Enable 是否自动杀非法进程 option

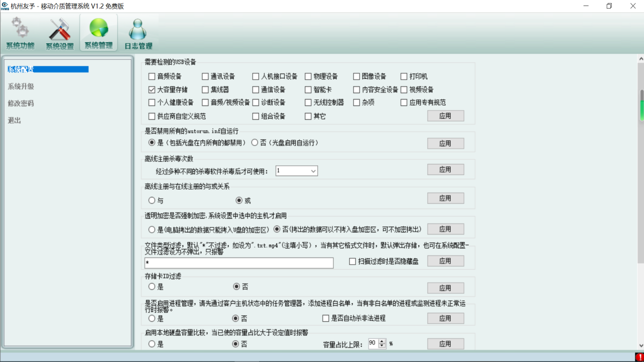pyautogui.click(x=325, y=318)
